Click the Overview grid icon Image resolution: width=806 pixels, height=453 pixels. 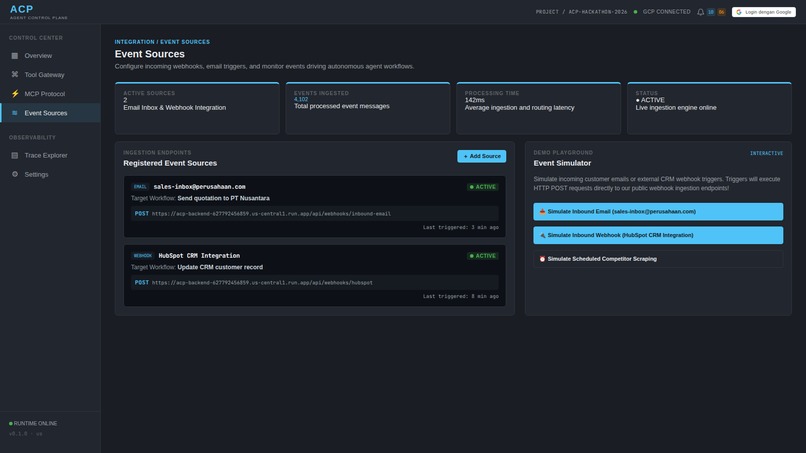tap(14, 56)
